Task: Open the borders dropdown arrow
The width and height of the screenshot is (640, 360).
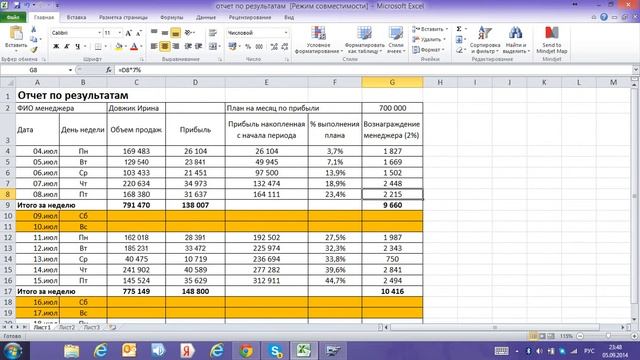Action: pos(105,47)
